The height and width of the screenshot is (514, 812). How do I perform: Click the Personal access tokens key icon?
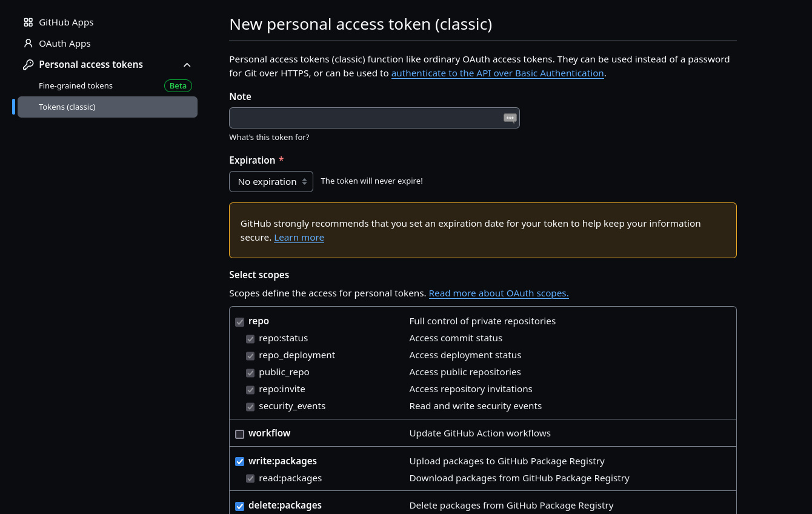(28, 65)
